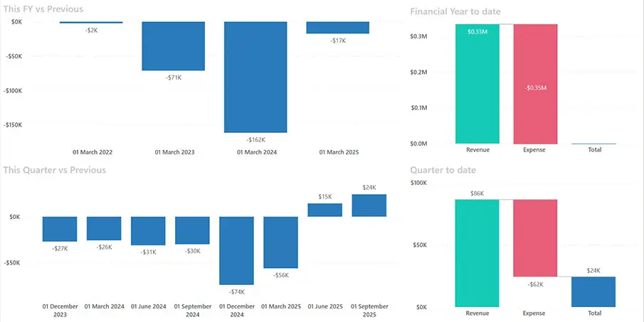Select the red -$62K quarterly Expense bar
This screenshot has height=322, width=644.
pyautogui.click(x=535, y=238)
